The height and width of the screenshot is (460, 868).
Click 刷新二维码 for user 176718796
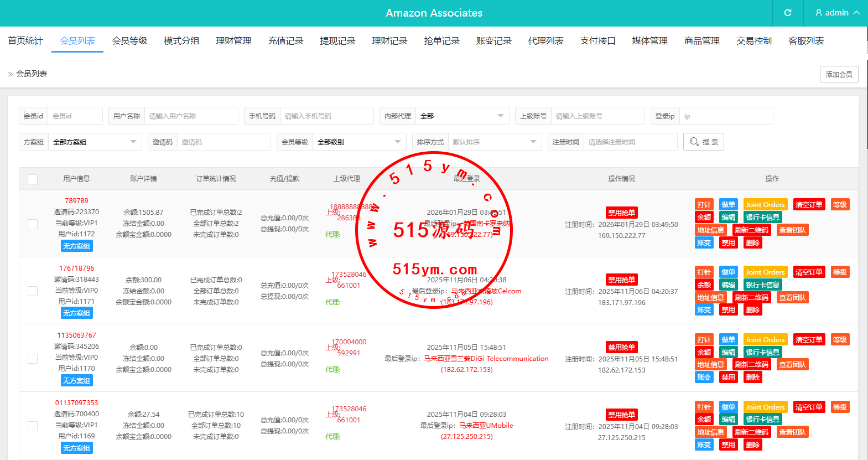751,298
